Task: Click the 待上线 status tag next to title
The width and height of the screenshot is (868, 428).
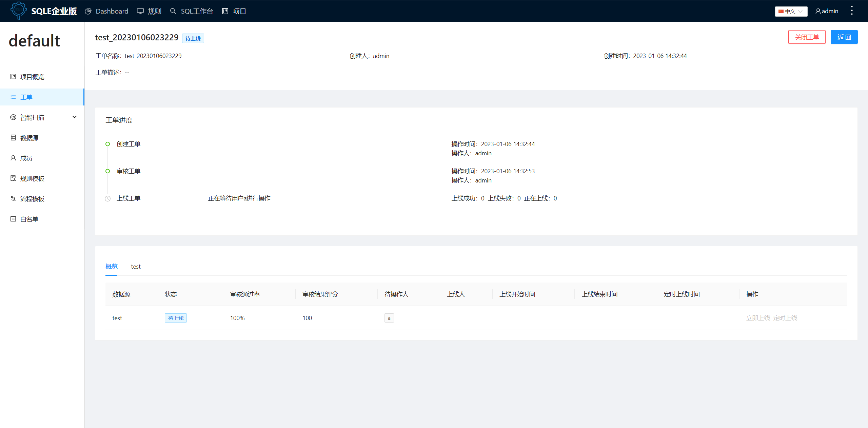Action: tap(193, 38)
